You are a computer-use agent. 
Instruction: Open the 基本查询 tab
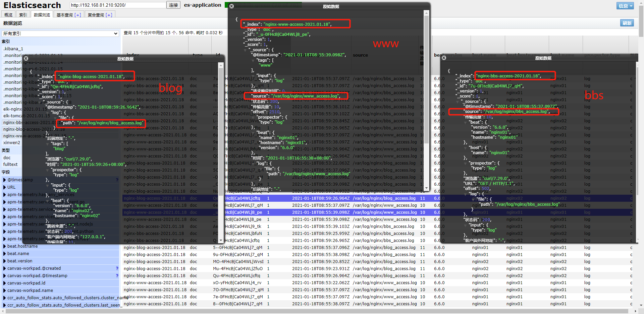coord(68,15)
